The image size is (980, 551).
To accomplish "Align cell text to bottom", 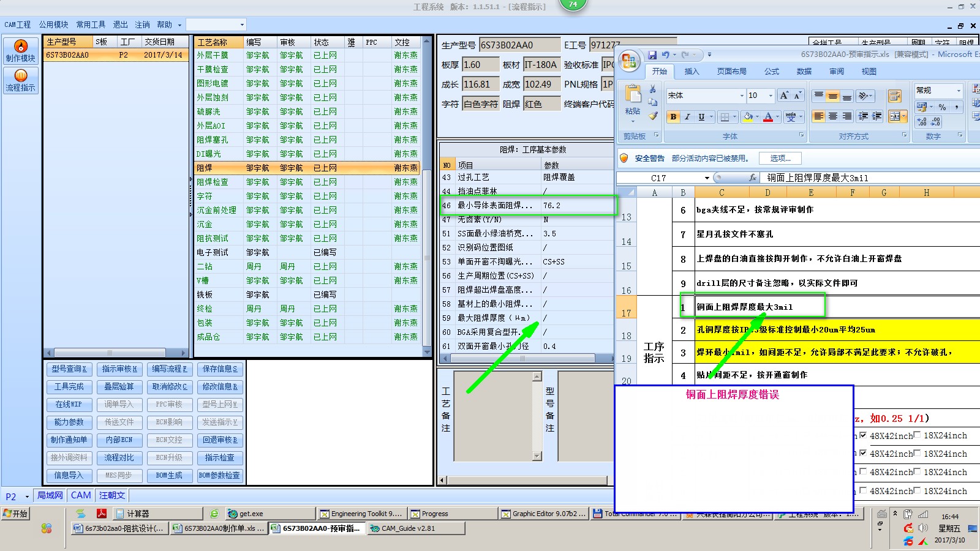I will [x=846, y=96].
